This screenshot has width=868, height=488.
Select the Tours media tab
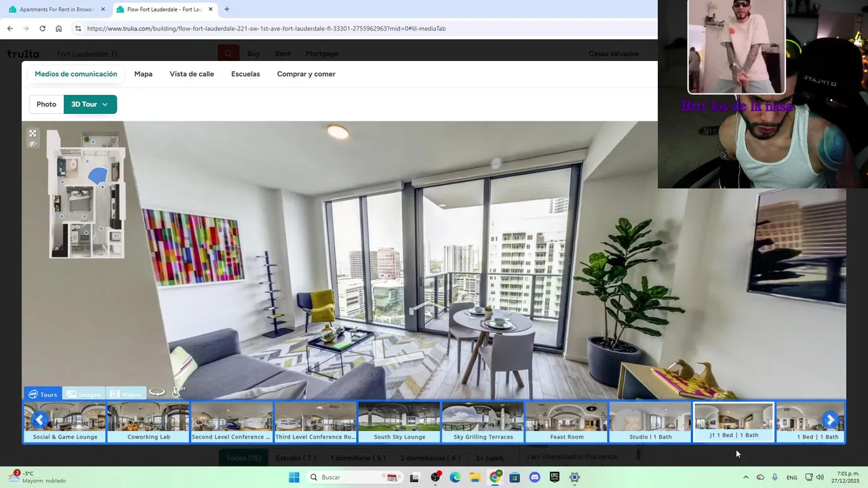43,394
